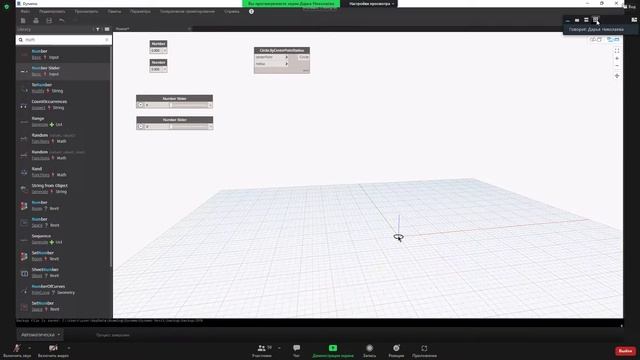Open the Параметры menu
Screen dimensions: 640x360
click(140, 11)
